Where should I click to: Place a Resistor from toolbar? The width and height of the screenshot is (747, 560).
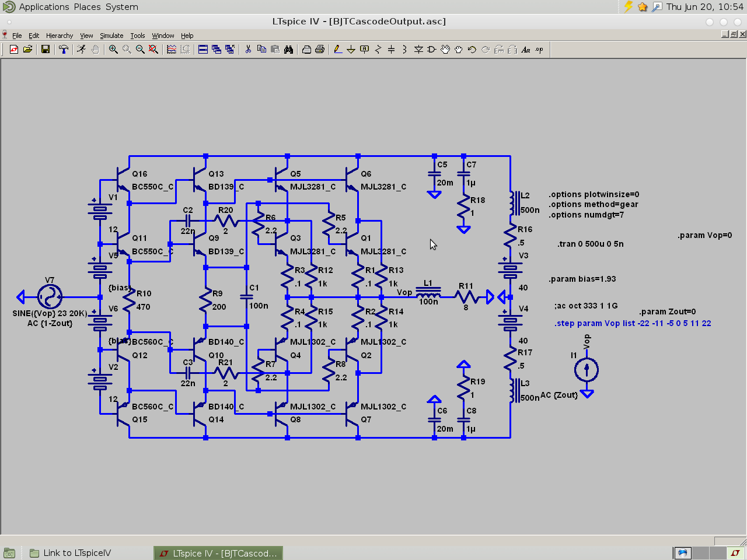(378, 50)
